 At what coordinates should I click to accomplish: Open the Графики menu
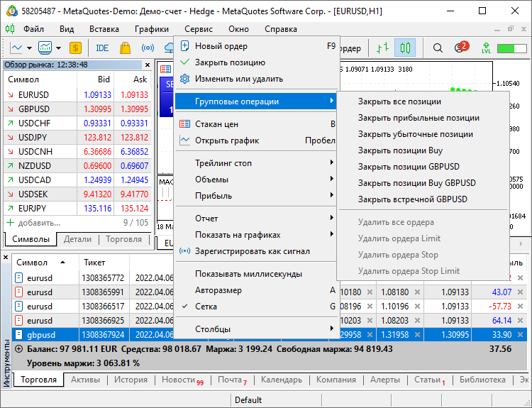coord(152,29)
